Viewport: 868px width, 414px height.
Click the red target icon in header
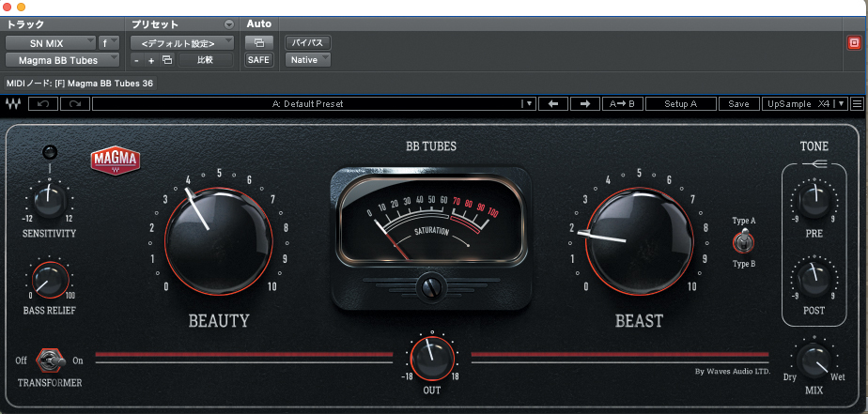coord(854,43)
